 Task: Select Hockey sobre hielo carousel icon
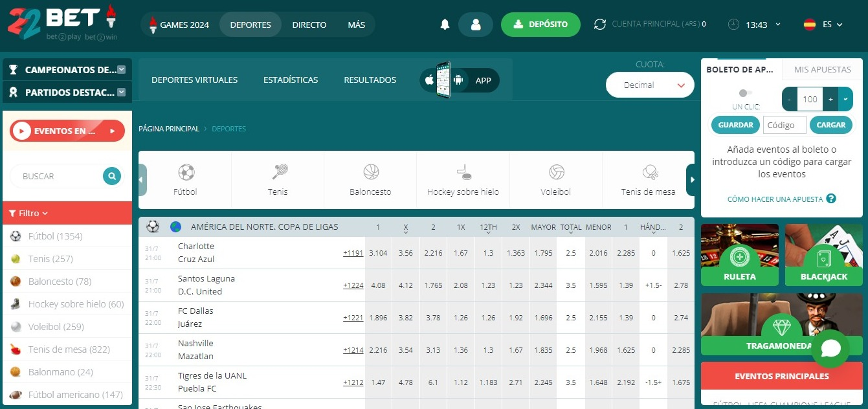coord(463,172)
